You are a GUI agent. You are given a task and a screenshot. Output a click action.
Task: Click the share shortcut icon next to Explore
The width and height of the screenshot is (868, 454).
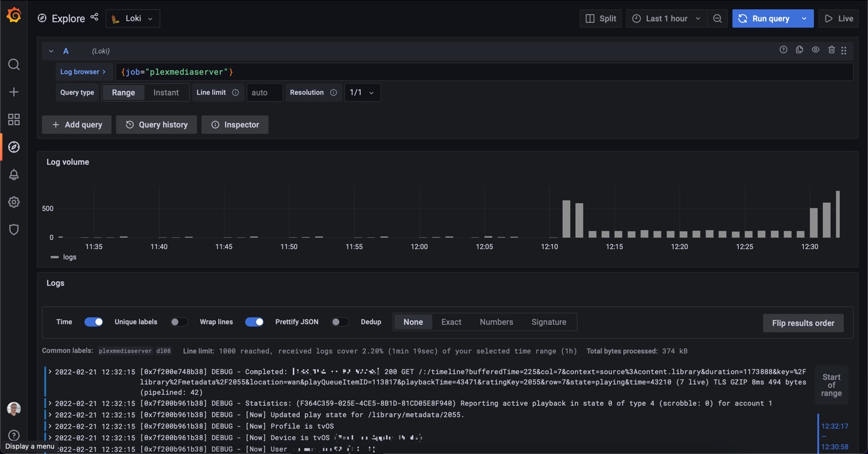[94, 17]
